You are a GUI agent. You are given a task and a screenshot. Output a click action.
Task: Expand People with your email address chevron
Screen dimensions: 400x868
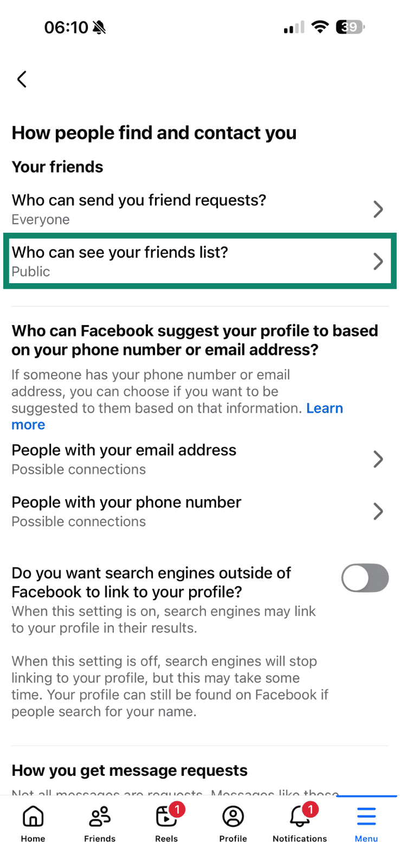378,459
